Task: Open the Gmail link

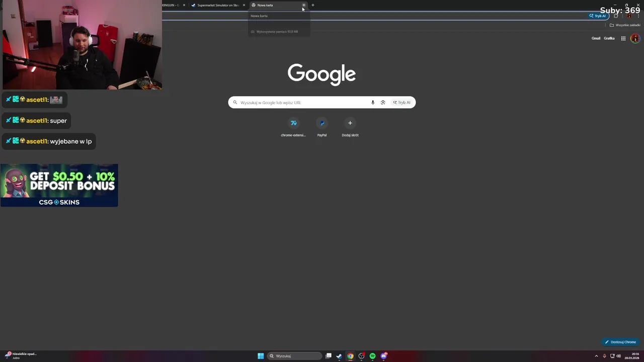Action: [596, 38]
